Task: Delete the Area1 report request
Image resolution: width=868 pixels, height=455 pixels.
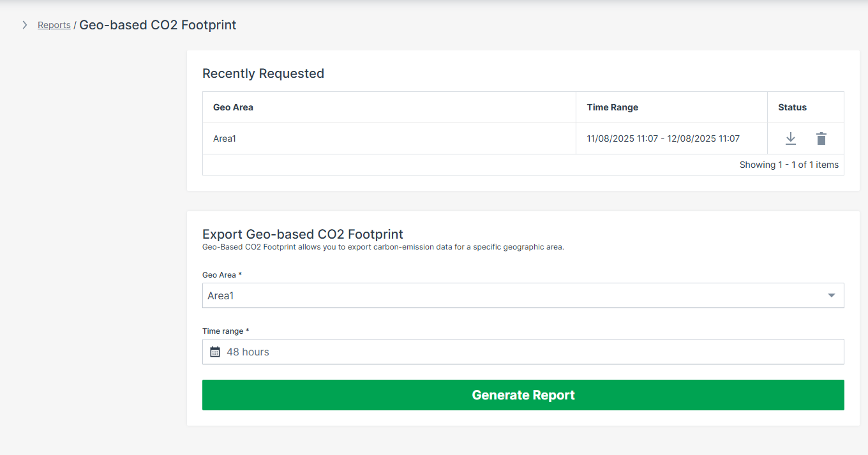Action: tap(821, 138)
